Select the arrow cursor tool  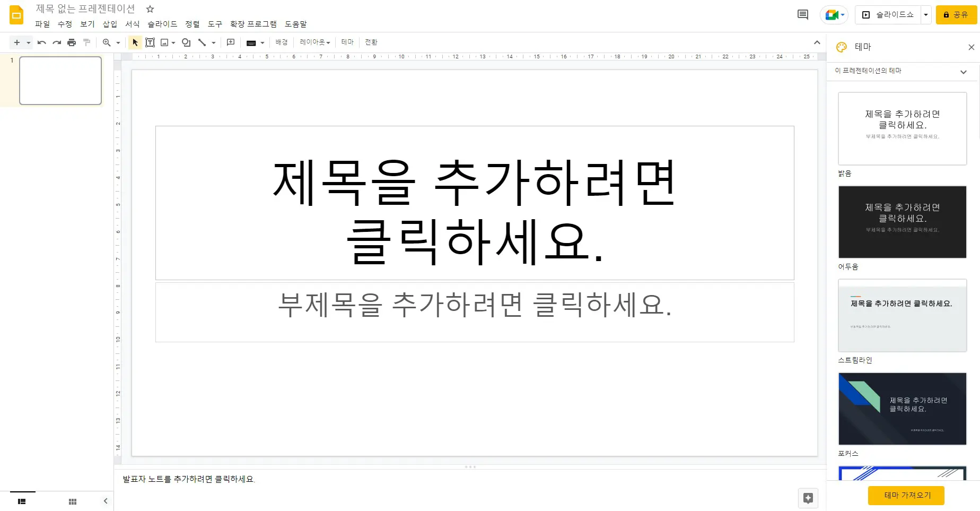click(x=135, y=42)
